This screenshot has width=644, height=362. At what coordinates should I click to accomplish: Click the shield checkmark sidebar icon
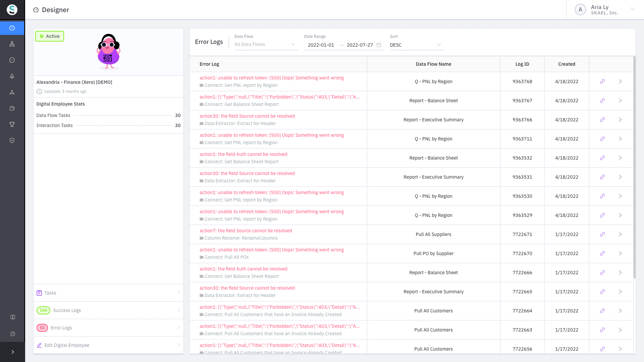click(x=12, y=140)
